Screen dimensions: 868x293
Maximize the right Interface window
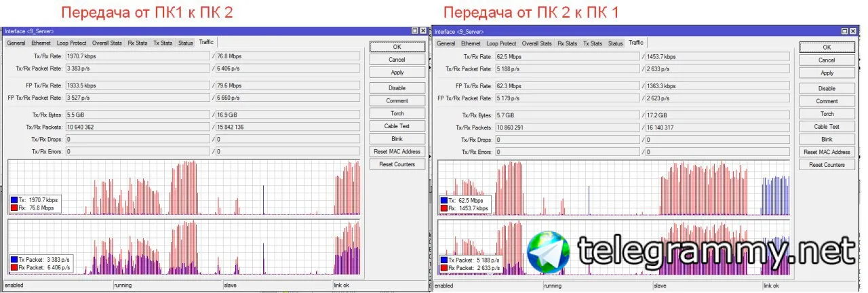pyautogui.click(x=845, y=32)
